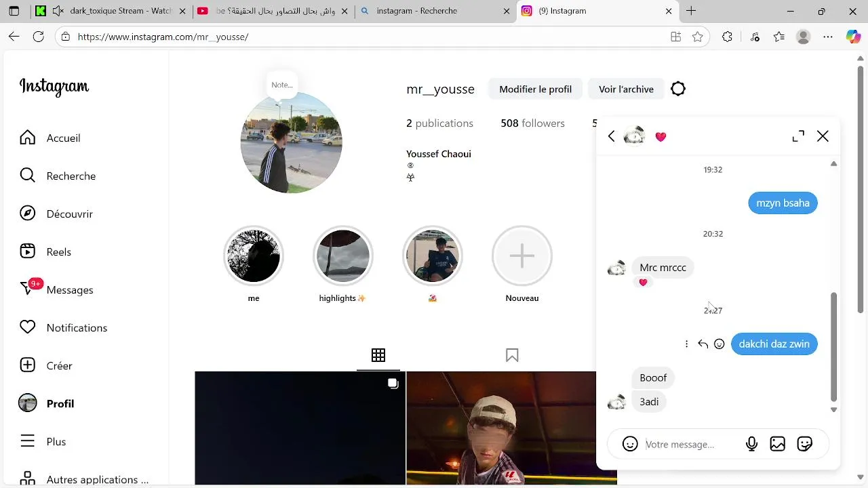Expand the chat to full view
Image resolution: width=868 pixels, height=488 pixels.
798,136
